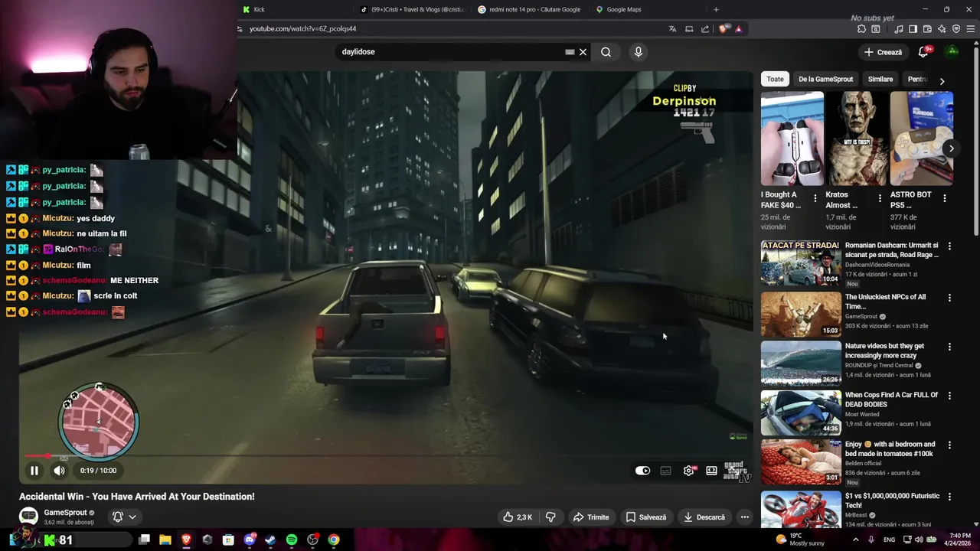This screenshot has height=551, width=980.
Task: Open options for Romanian Dashcam video
Action: [x=949, y=246]
